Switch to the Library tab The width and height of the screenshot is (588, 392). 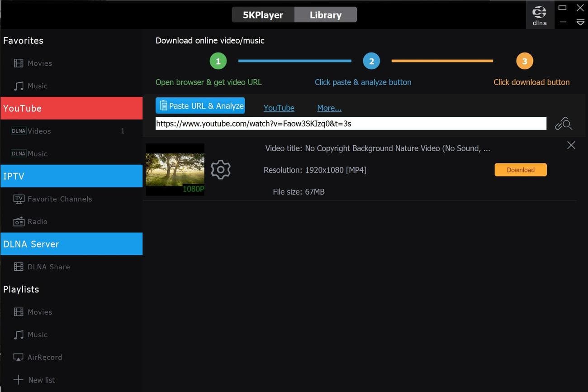(325, 15)
